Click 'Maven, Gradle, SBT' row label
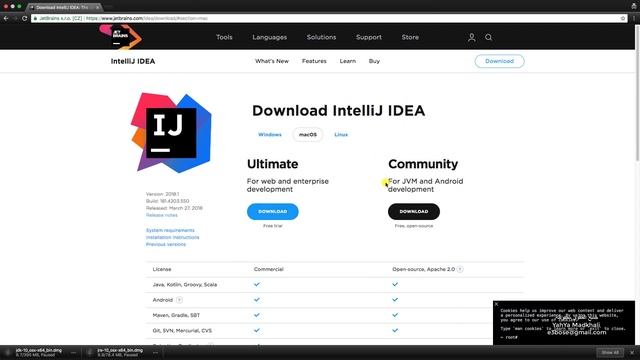Screen dimensions: 640x360 pyautogui.click(x=176, y=315)
